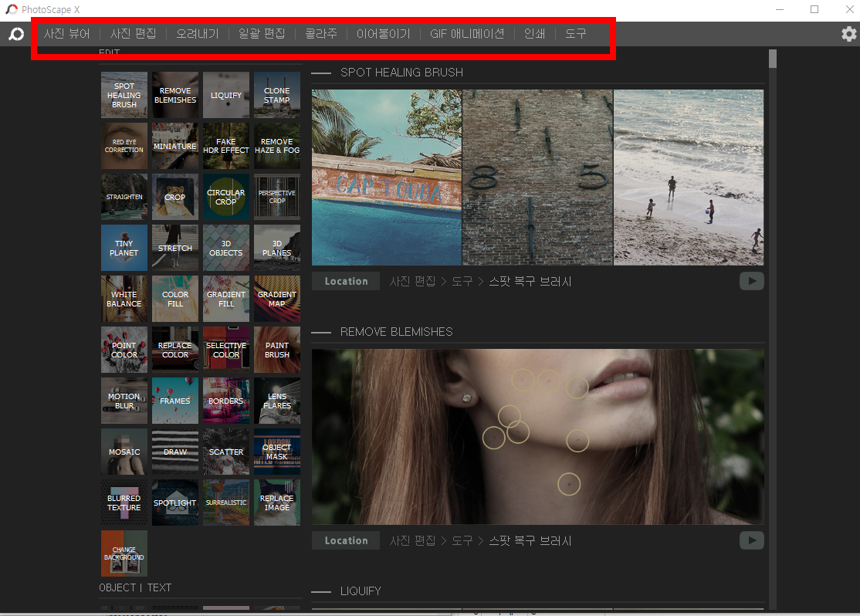Open the 이어붙이기 tab

click(384, 34)
